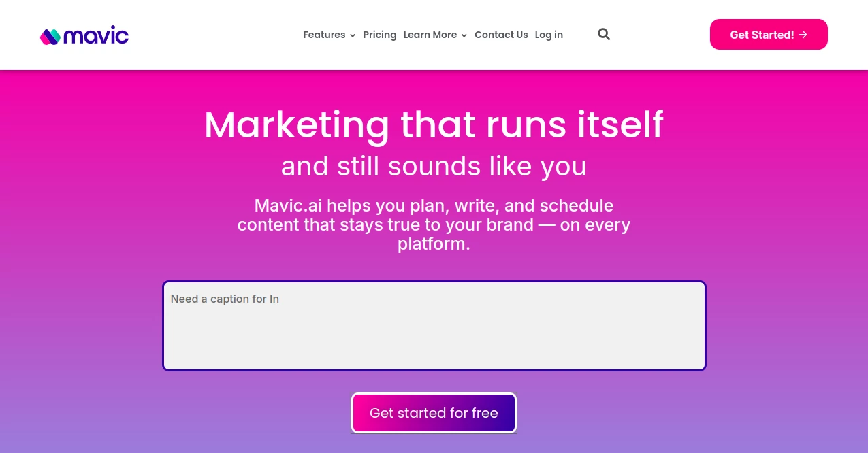
Task: Click the headline 'Marketing that runs itself'
Action: 434,124
